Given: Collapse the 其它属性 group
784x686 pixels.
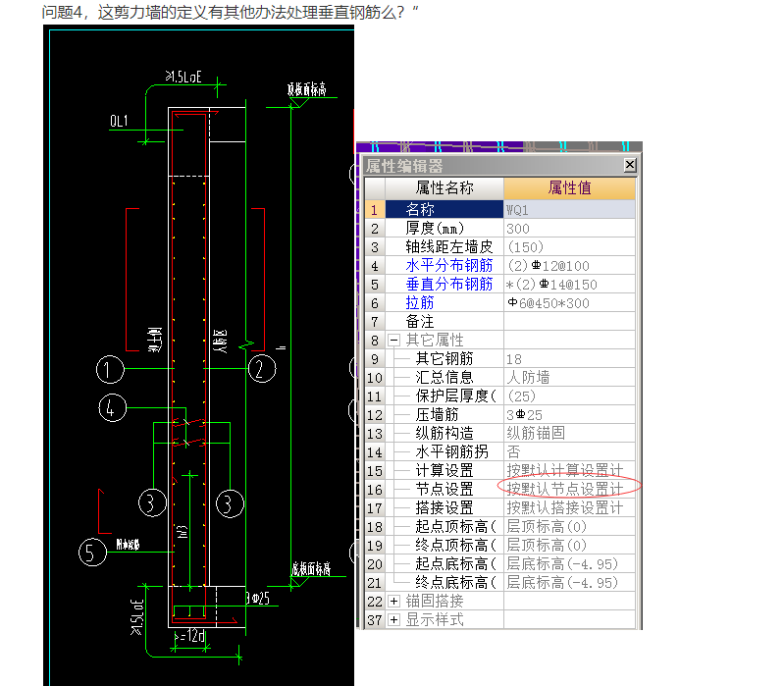Looking at the screenshot, I should (394, 340).
